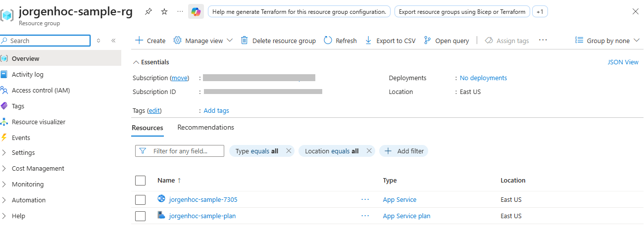Click the Add tags link
Screen dimensions: 644x234
[x=216, y=110]
